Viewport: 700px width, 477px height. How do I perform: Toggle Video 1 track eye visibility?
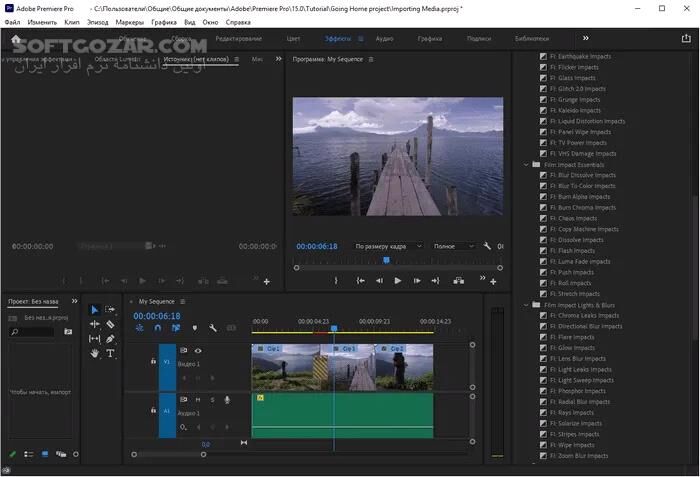[x=198, y=351]
